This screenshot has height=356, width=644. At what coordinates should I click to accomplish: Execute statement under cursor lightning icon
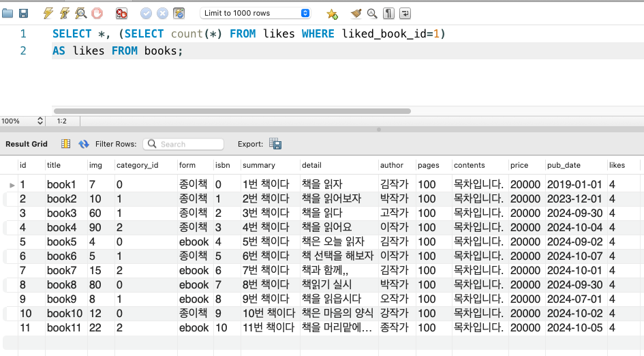click(x=65, y=13)
